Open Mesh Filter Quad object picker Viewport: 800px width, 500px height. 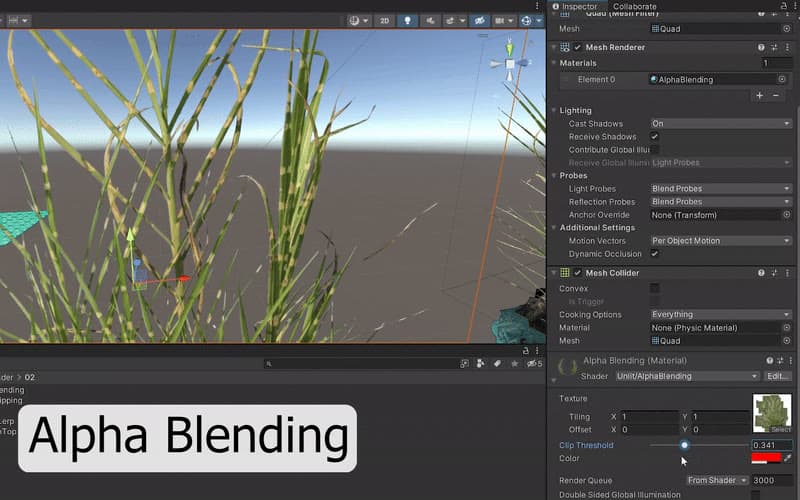coord(787,29)
